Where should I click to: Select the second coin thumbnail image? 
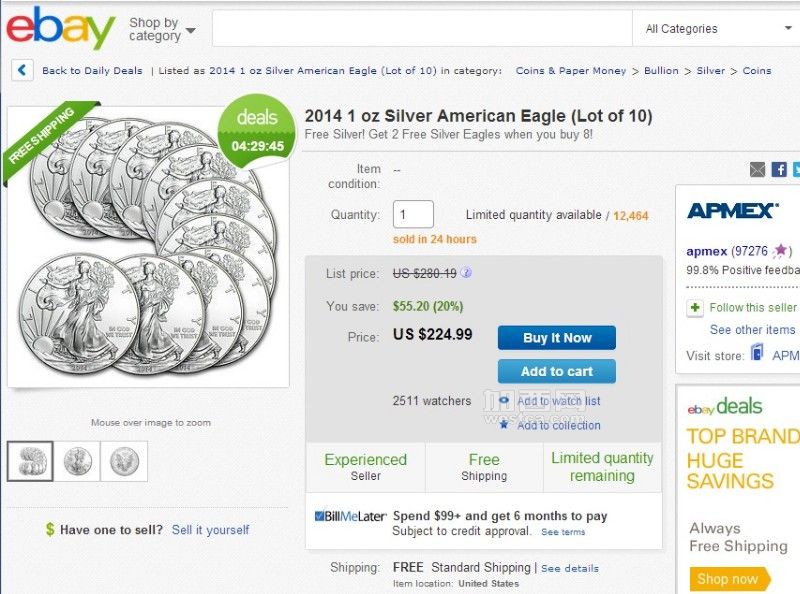[x=78, y=462]
